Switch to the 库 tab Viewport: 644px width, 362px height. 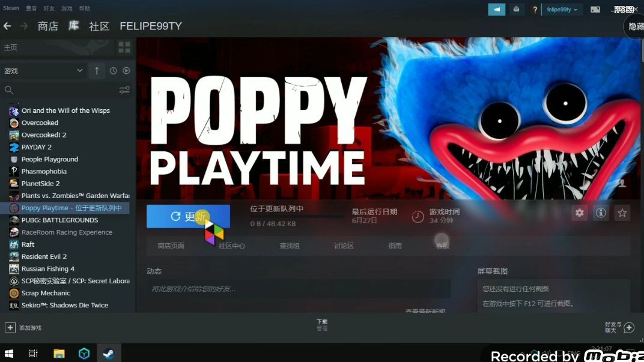coord(73,26)
